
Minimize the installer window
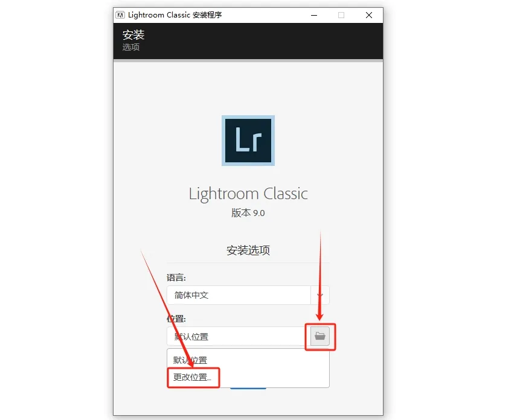[x=313, y=15]
